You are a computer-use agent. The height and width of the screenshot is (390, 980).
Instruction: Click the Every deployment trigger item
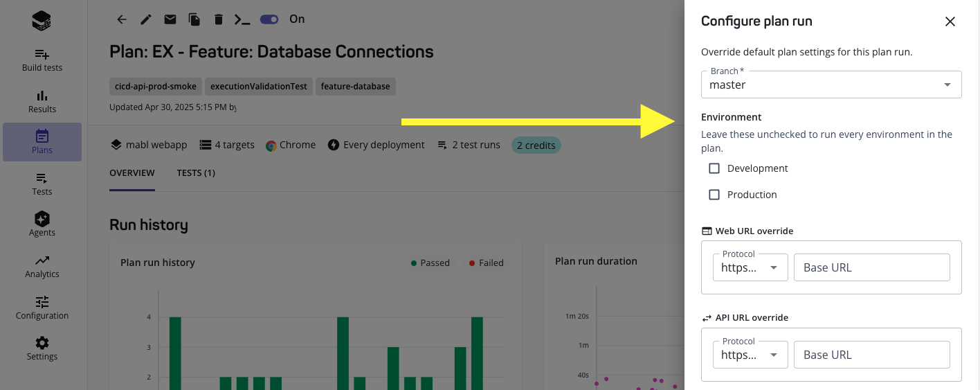click(376, 145)
